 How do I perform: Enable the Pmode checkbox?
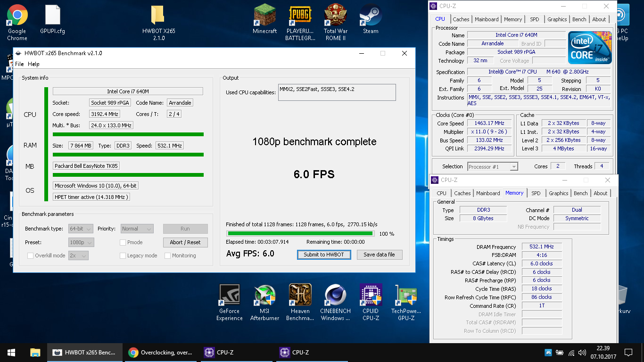click(x=123, y=242)
